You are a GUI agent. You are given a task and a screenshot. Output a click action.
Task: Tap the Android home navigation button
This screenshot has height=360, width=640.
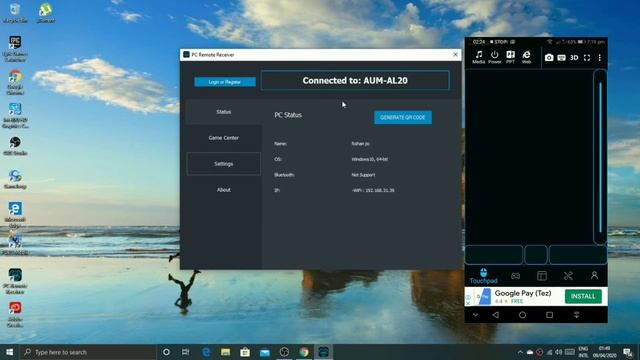pyautogui.click(x=522, y=315)
